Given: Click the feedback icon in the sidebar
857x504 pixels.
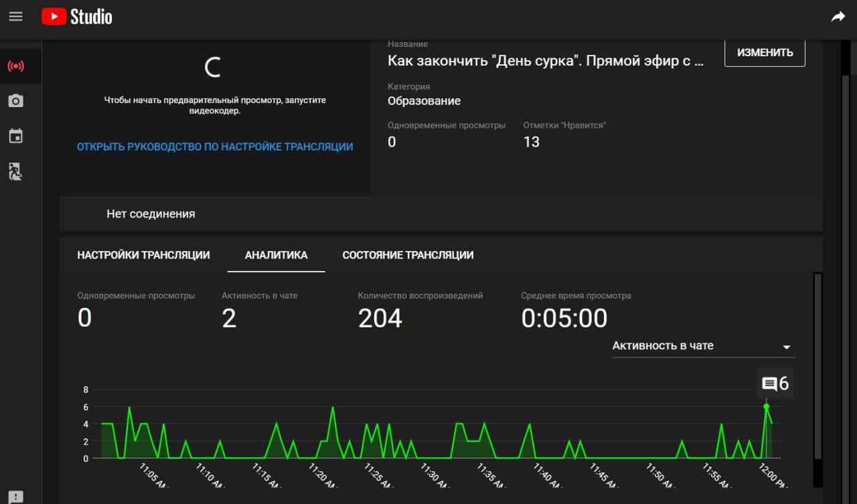Looking at the screenshot, I should point(16,497).
